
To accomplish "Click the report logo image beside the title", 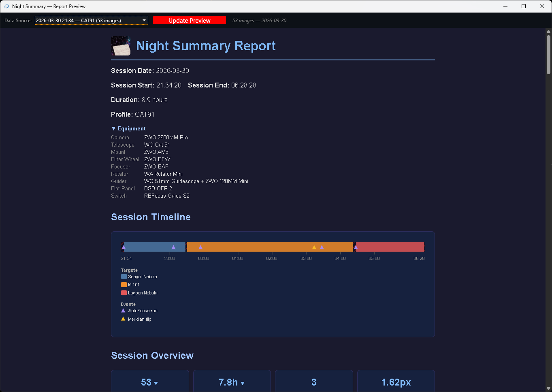I will pyautogui.click(x=120, y=46).
